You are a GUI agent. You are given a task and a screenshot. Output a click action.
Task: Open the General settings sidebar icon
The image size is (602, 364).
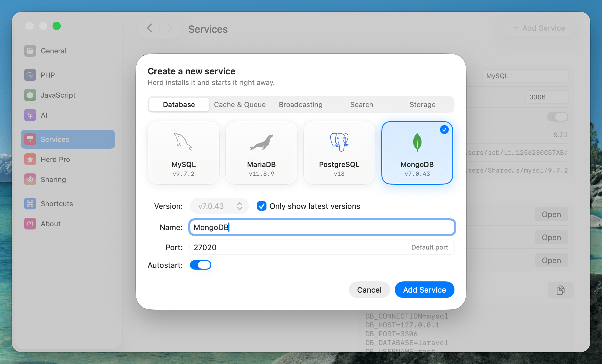pyautogui.click(x=30, y=51)
